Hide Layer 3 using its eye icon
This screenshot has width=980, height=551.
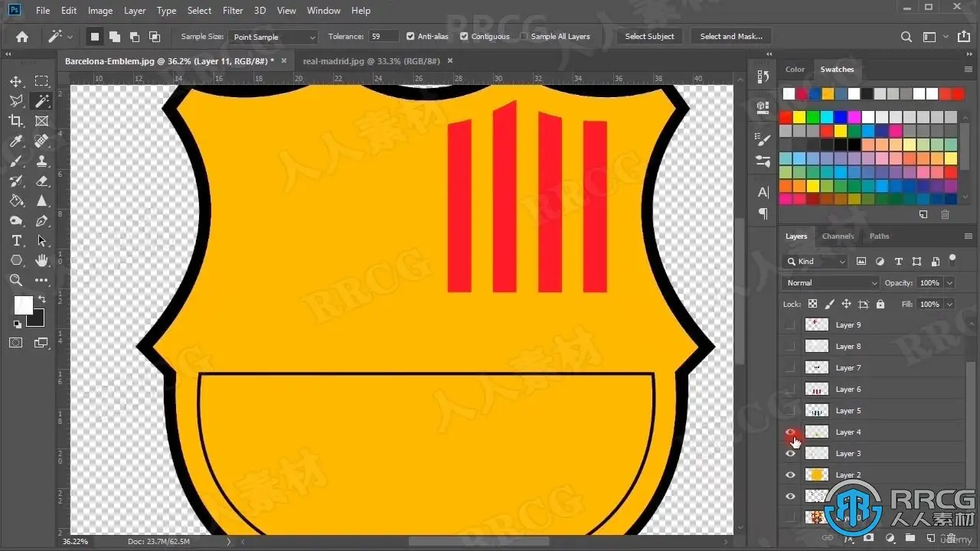[791, 454]
